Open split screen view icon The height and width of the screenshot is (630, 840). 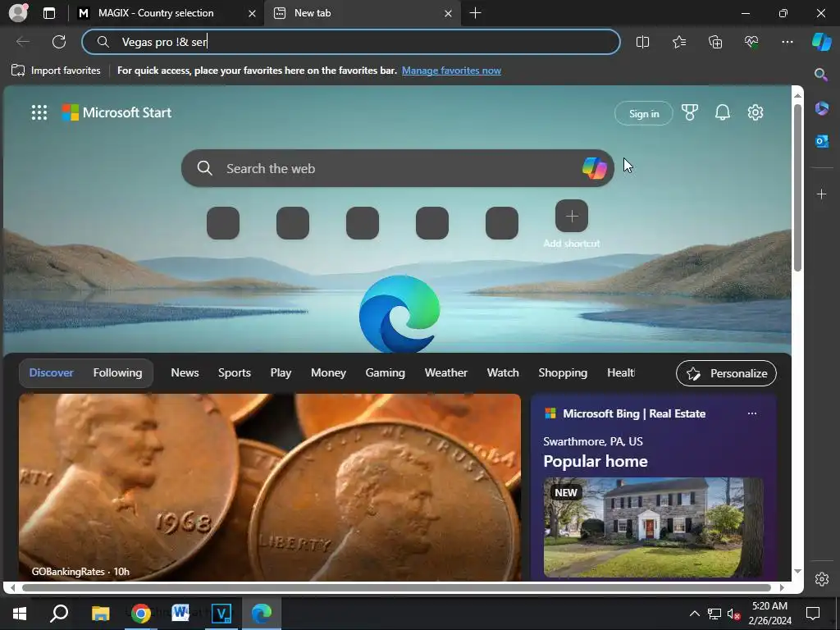click(643, 42)
